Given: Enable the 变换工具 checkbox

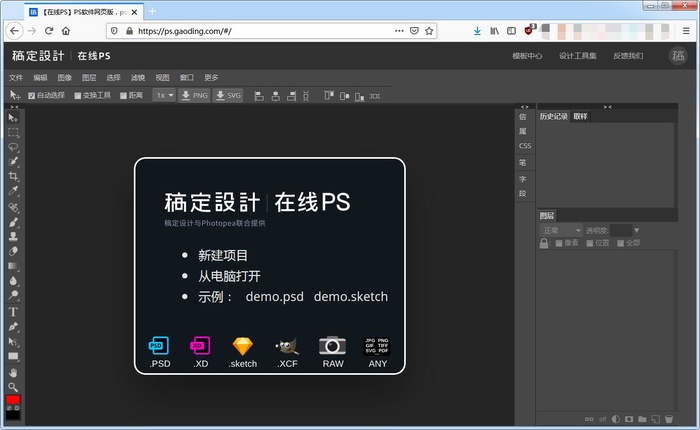Looking at the screenshot, I should 78,96.
